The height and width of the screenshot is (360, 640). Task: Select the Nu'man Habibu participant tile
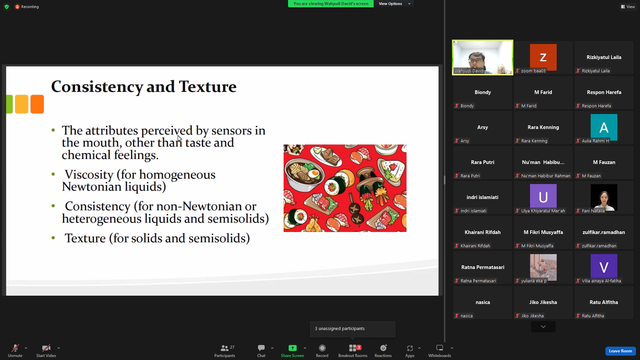[543, 162]
